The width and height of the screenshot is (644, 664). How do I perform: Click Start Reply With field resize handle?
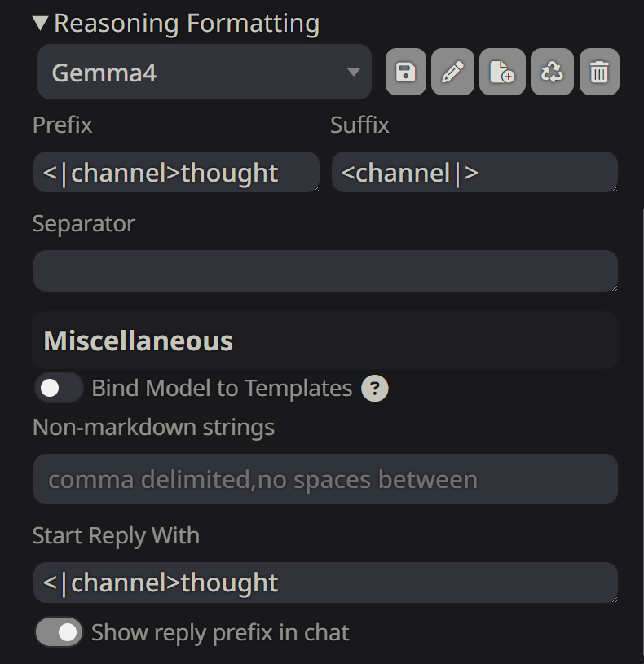[613, 599]
